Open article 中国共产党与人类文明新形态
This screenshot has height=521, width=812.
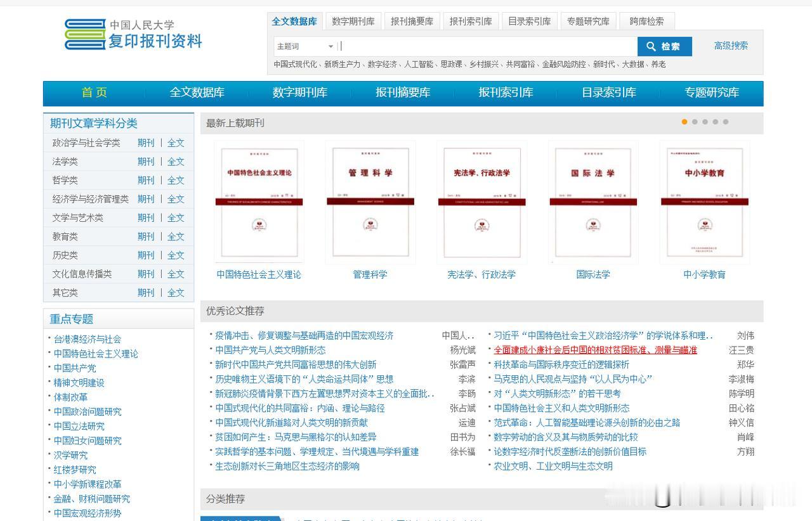tap(270, 350)
